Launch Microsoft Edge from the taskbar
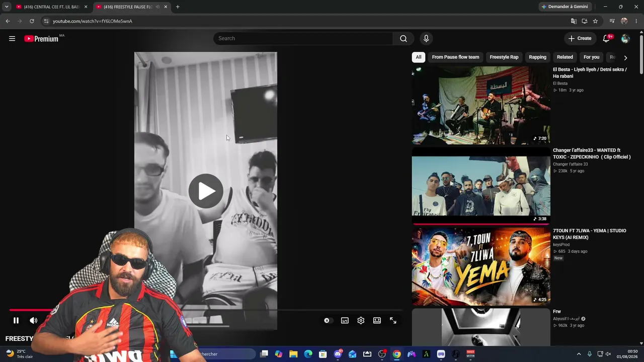Viewport: 644px width, 362px height. pos(308,354)
